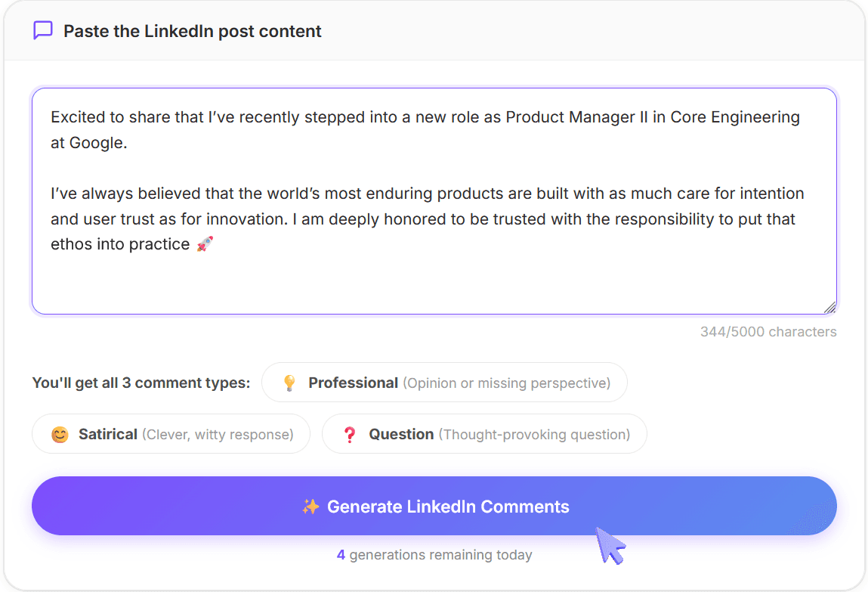The image size is (868, 592).
Task: Click the rocket emoji inside the post text
Action: click(205, 243)
